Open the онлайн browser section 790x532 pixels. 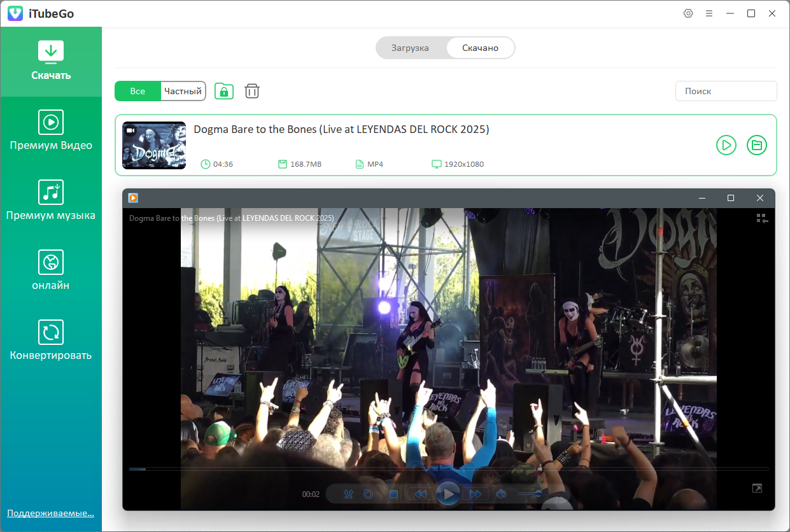51,272
